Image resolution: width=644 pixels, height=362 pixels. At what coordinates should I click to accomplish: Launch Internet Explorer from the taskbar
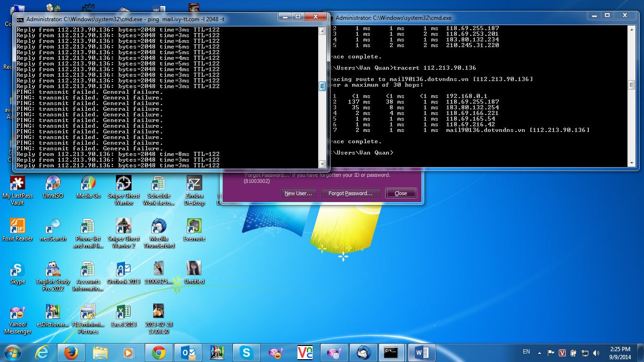42,352
